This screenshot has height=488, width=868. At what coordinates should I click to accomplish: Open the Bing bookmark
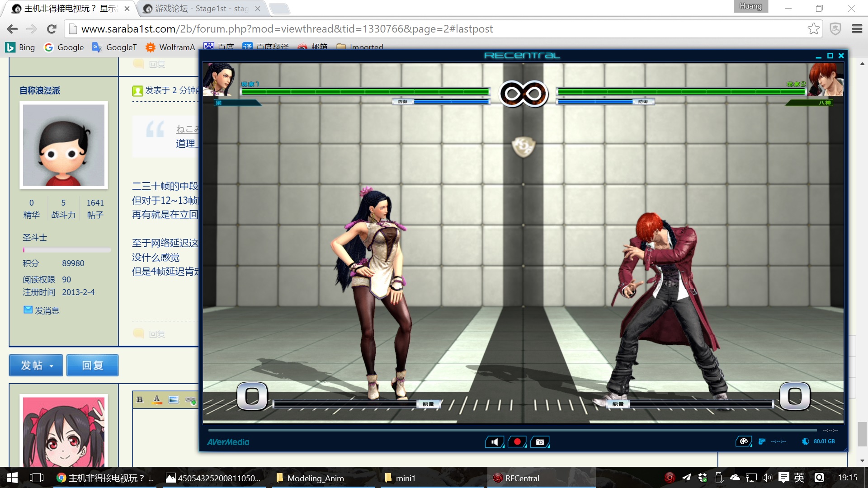point(20,47)
